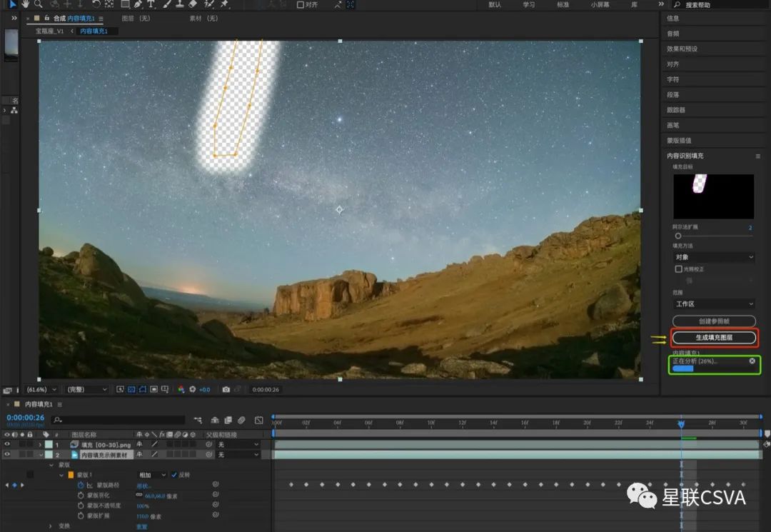Click the 创建参照帧 button
Viewport: 771px width, 532px height.
714,321
